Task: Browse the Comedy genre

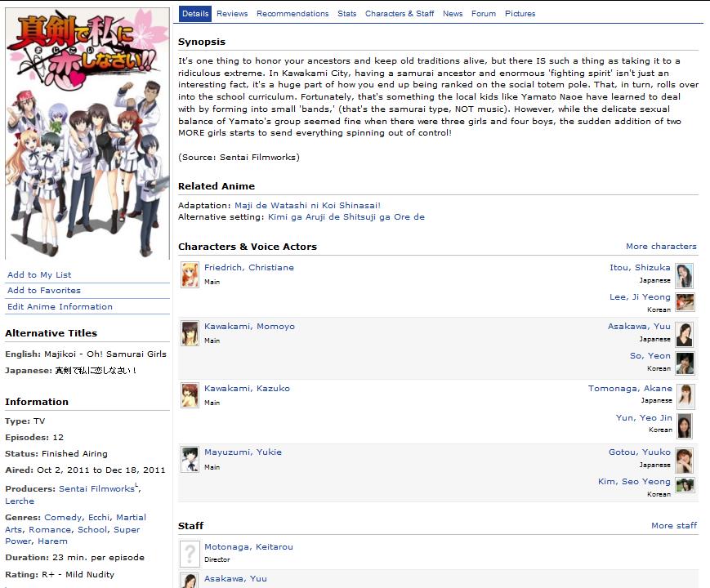Action: (x=64, y=518)
